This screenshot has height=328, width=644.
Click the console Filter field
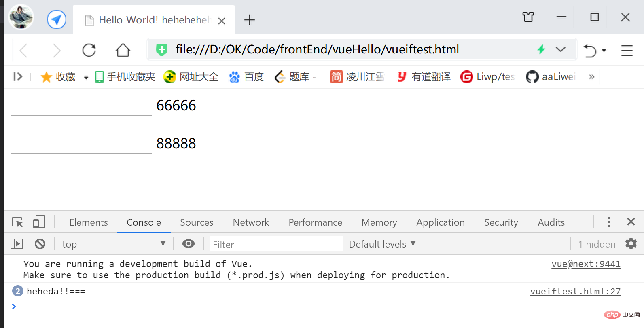tap(276, 244)
